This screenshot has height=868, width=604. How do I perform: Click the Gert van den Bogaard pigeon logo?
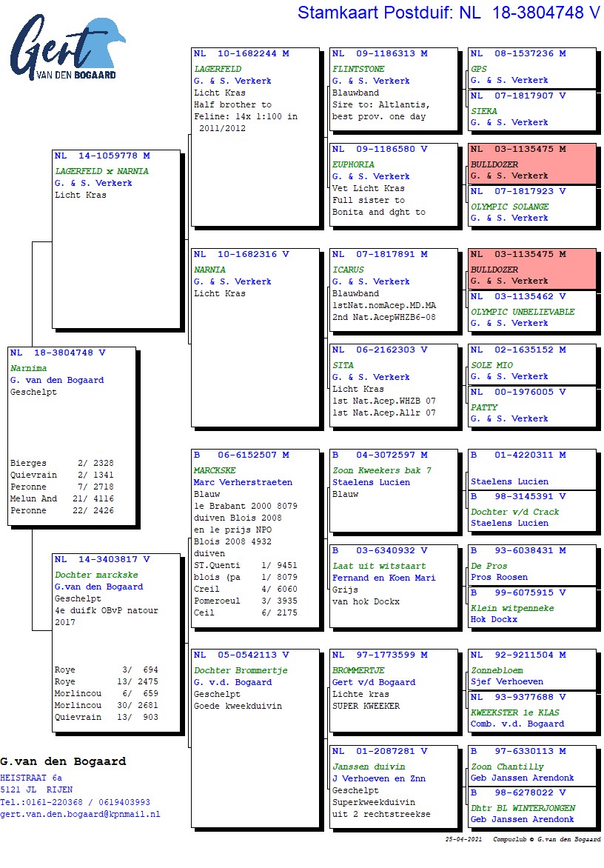click(67, 50)
